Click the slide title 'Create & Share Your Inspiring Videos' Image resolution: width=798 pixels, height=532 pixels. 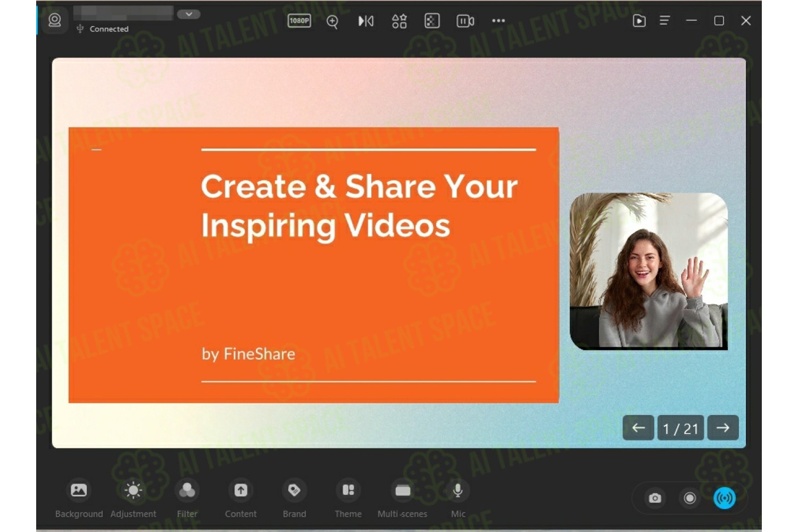tap(359, 206)
